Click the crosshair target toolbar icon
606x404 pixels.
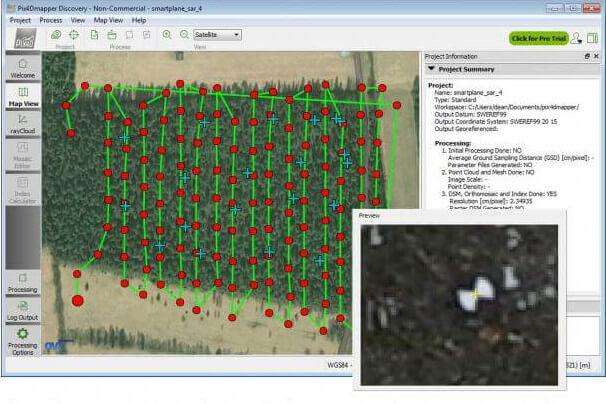[x=73, y=35]
